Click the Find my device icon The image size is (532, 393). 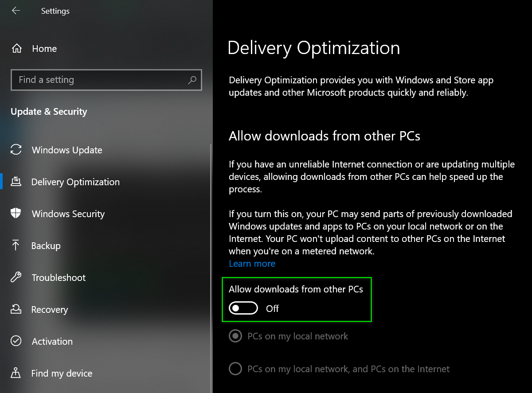(x=16, y=373)
